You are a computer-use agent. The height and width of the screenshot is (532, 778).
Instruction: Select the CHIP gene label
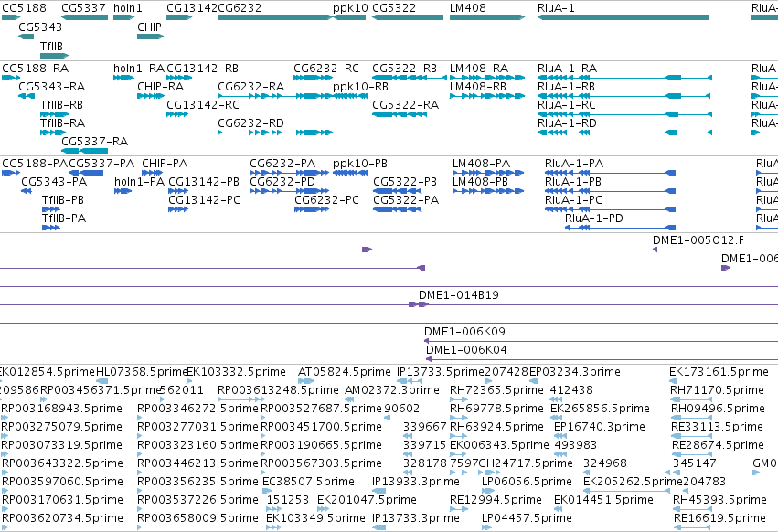point(149,27)
